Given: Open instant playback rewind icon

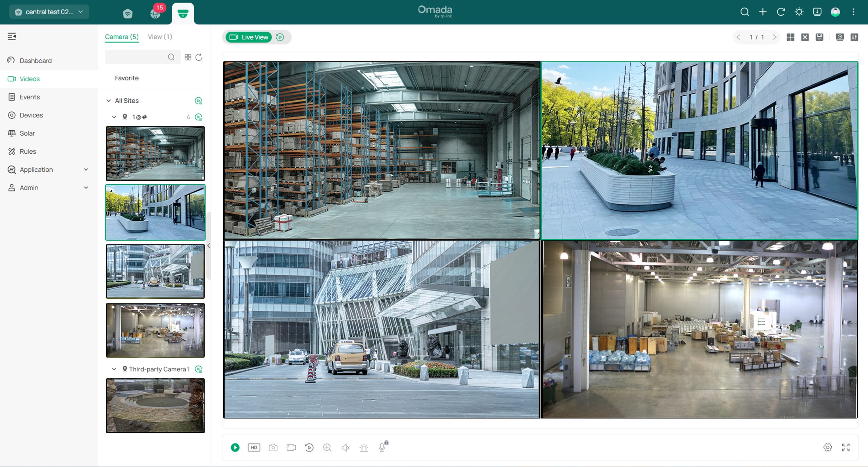Looking at the screenshot, I should pos(309,448).
